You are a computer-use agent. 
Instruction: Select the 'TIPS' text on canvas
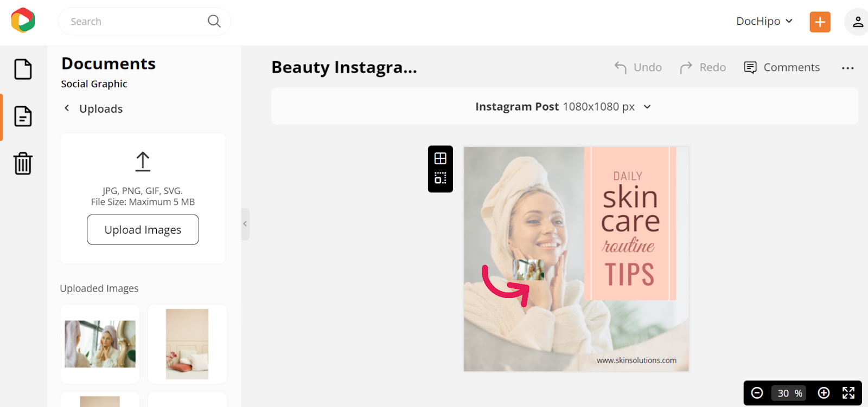coord(630,274)
